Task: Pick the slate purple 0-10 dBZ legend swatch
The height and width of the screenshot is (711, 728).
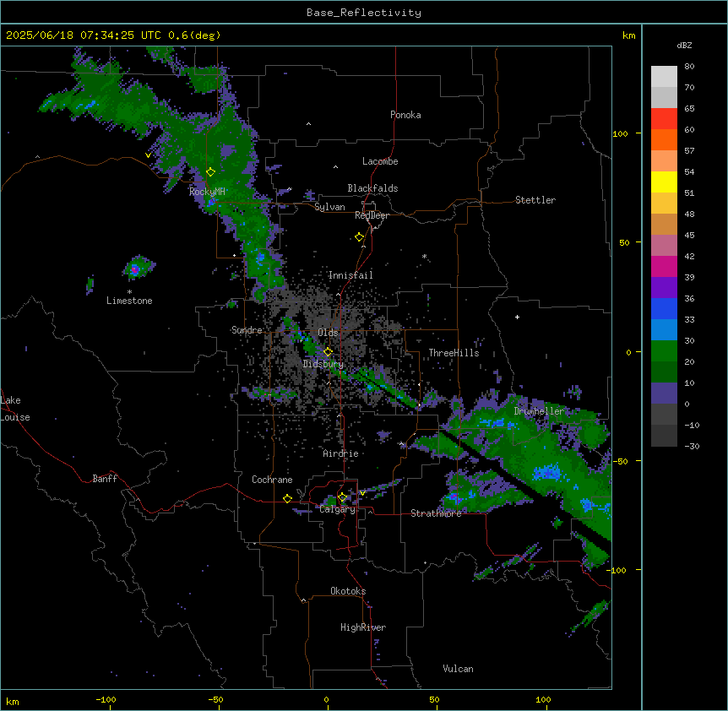Action: (x=664, y=393)
